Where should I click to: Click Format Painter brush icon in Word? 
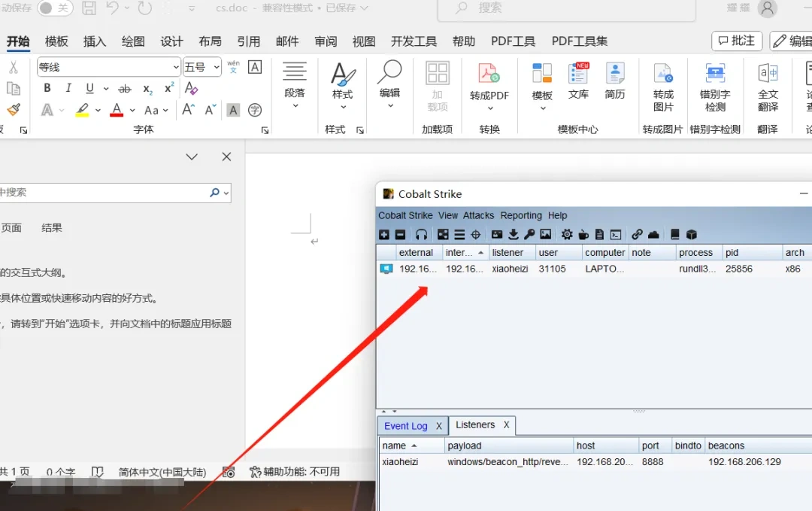tap(14, 110)
